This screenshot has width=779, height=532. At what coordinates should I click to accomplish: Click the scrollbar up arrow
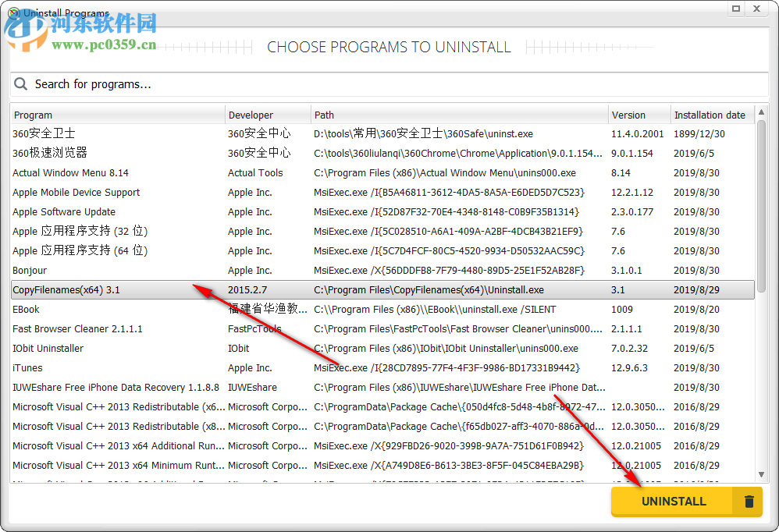coord(761,112)
